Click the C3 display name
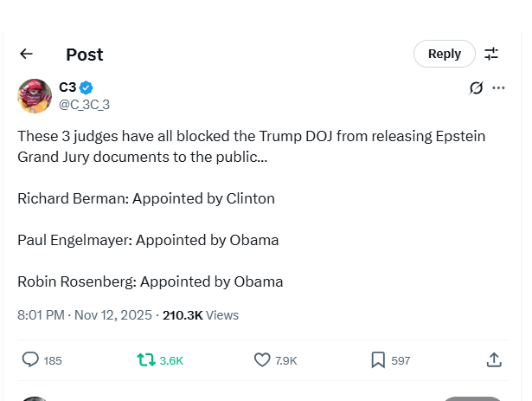This screenshot has width=532, height=401. tap(67, 87)
